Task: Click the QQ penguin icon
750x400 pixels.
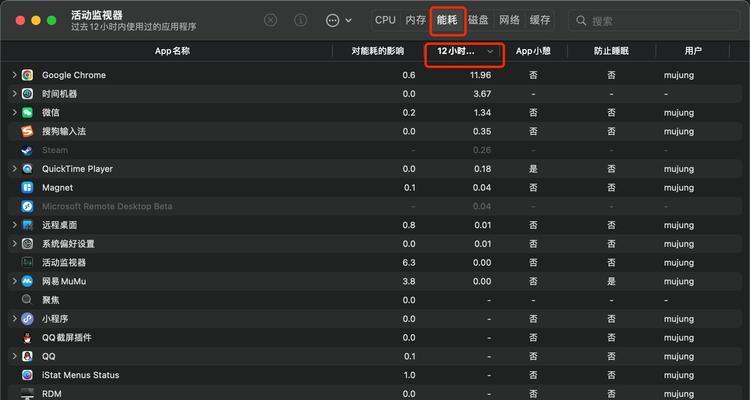Action: tap(27, 356)
